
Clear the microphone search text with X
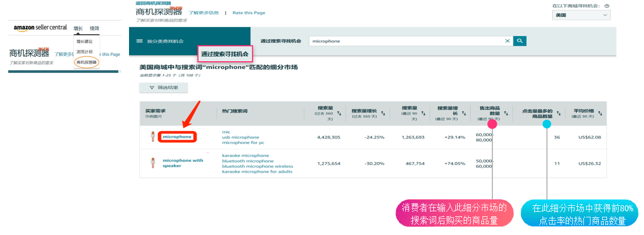[507, 41]
